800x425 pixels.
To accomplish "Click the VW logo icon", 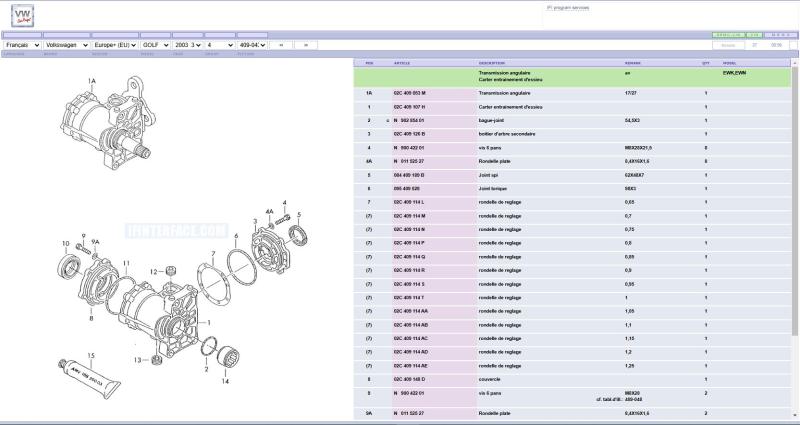I will pyautogui.click(x=22, y=15).
